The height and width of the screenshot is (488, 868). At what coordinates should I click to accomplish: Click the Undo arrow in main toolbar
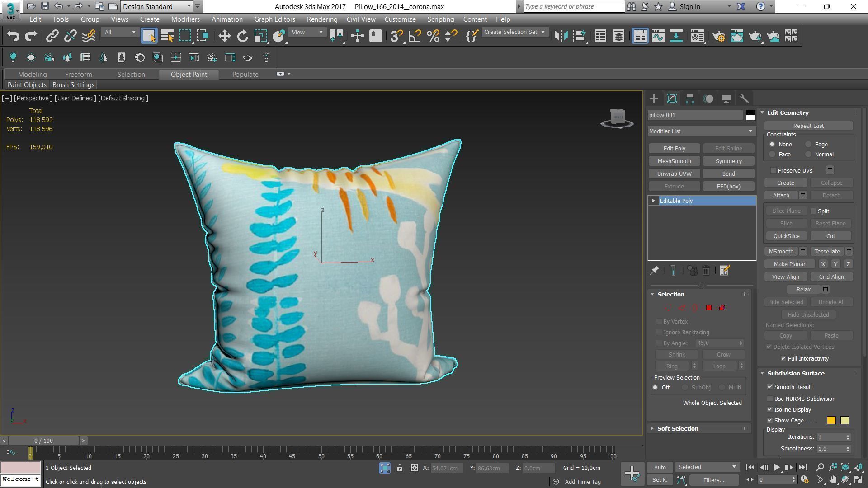point(13,36)
